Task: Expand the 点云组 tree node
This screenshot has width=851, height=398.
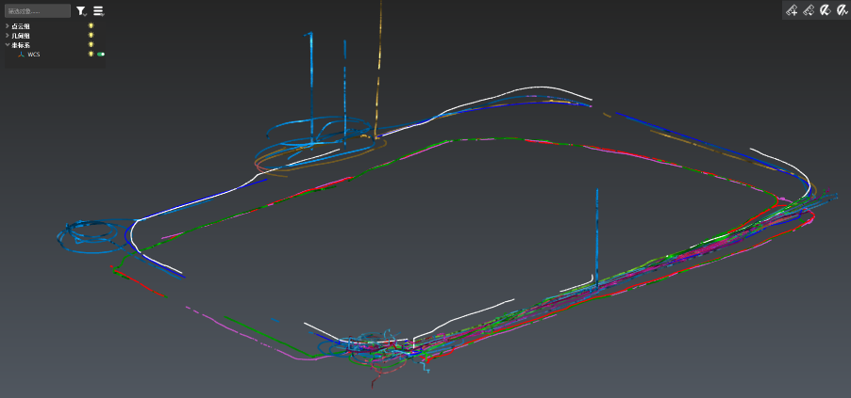Action: (x=7, y=26)
